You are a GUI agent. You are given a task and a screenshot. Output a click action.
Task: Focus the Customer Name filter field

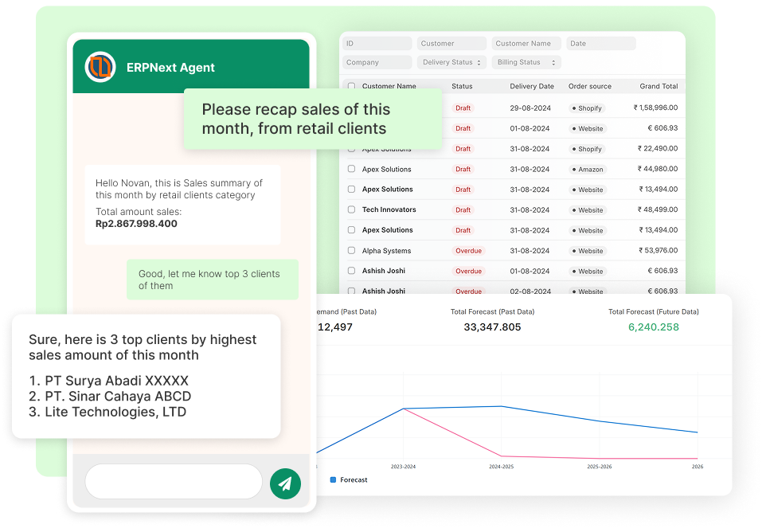pyautogui.click(x=526, y=44)
